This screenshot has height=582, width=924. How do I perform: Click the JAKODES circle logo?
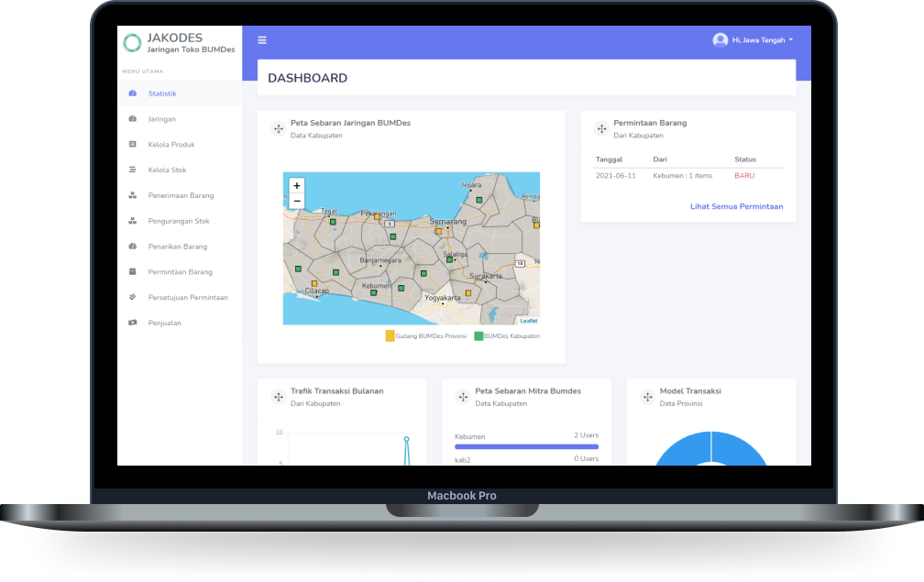click(132, 42)
